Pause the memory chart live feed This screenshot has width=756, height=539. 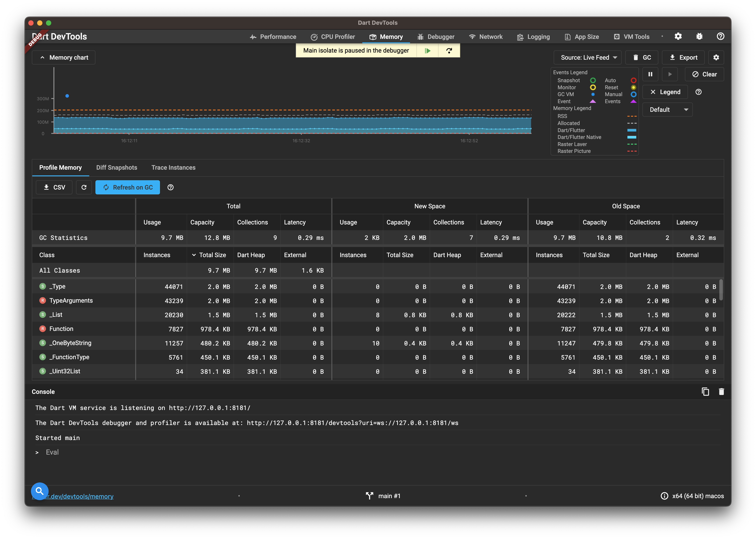pos(650,74)
